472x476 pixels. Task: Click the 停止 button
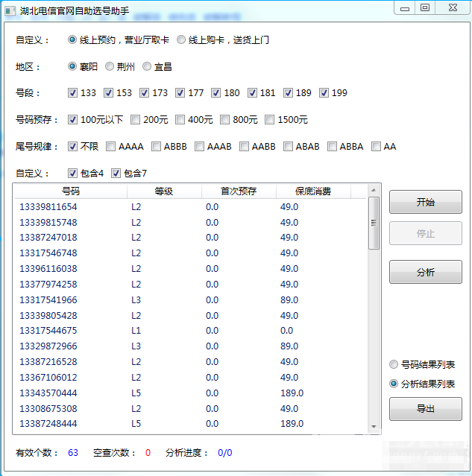(x=426, y=233)
